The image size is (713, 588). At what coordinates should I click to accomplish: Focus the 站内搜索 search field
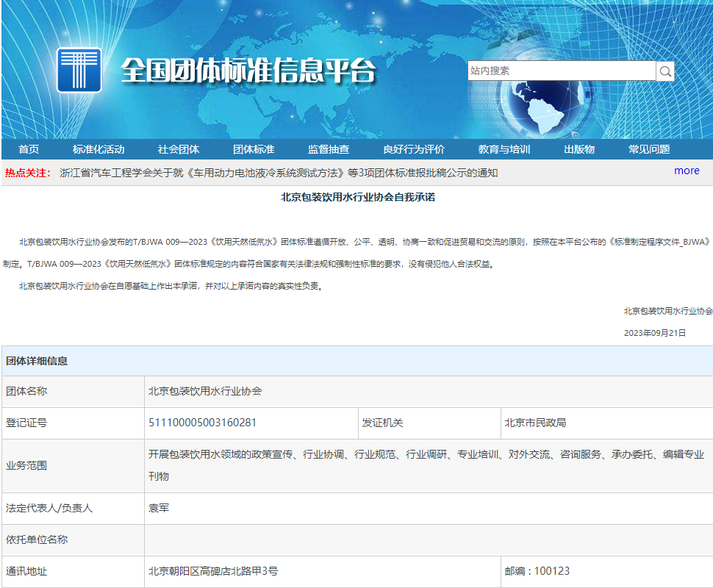coord(562,71)
